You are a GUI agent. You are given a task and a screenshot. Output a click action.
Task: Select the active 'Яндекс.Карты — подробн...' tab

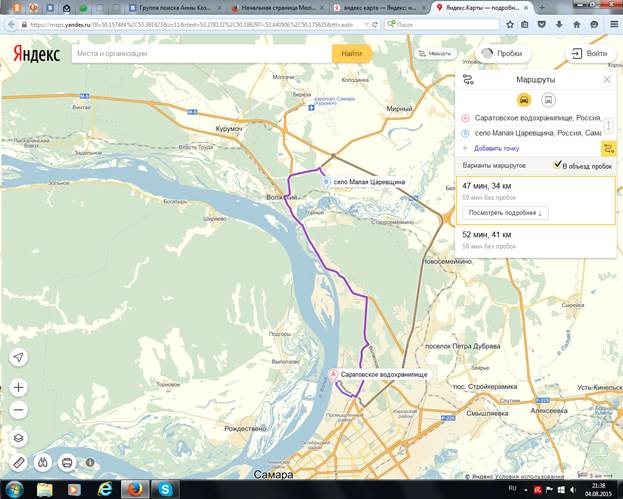(482, 8)
